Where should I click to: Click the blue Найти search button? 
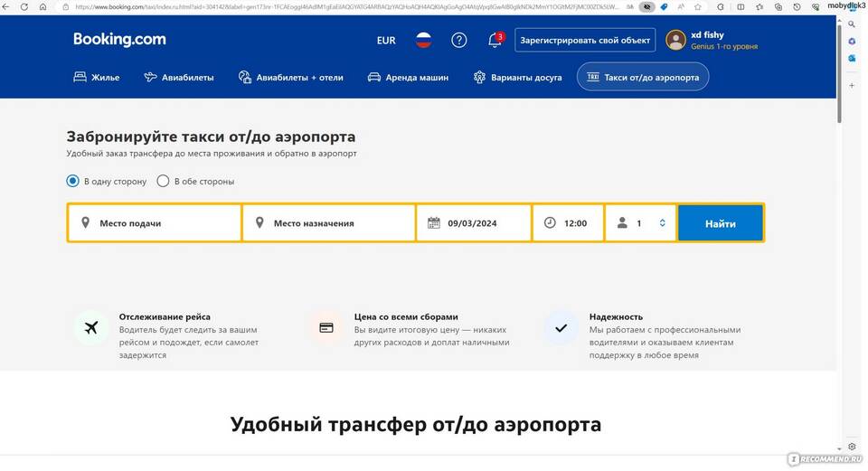721,223
